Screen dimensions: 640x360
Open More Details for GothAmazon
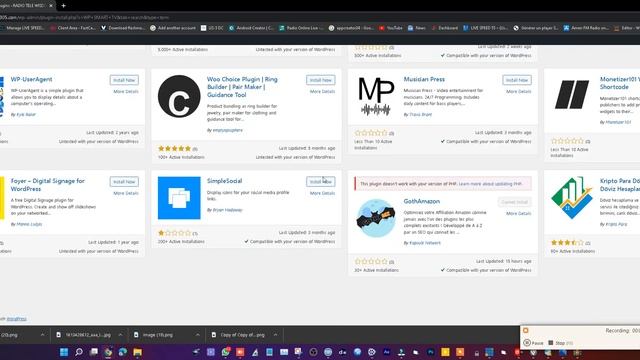(x=518, y=213)
